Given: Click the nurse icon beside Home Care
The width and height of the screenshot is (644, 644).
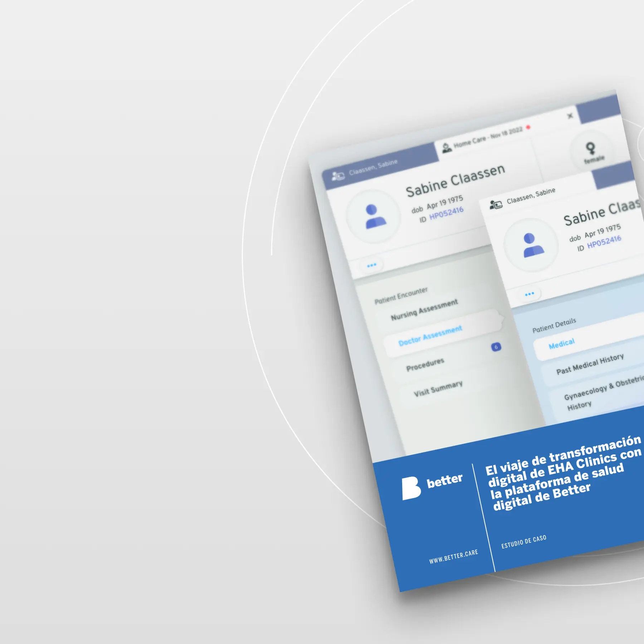Looking at the screenshot, I should click(447, 147).
